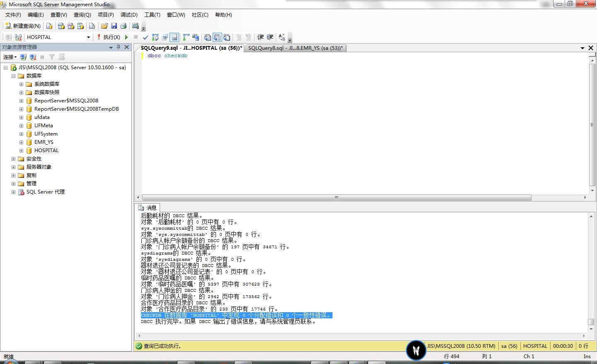Click the Connect Object Explorer icon
Image resolution: width=597 pixels, height=364 pixels.
click(x=23, y=57)
